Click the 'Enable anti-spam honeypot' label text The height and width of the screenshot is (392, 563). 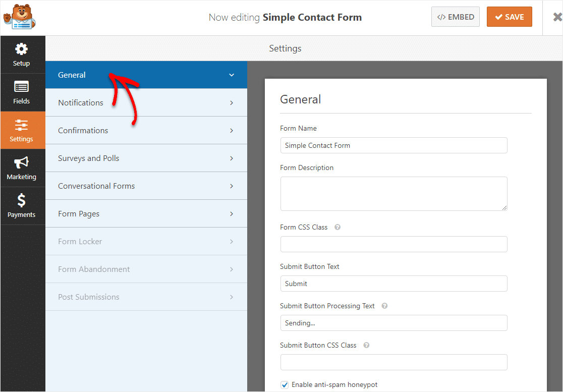tap(334, 385)
